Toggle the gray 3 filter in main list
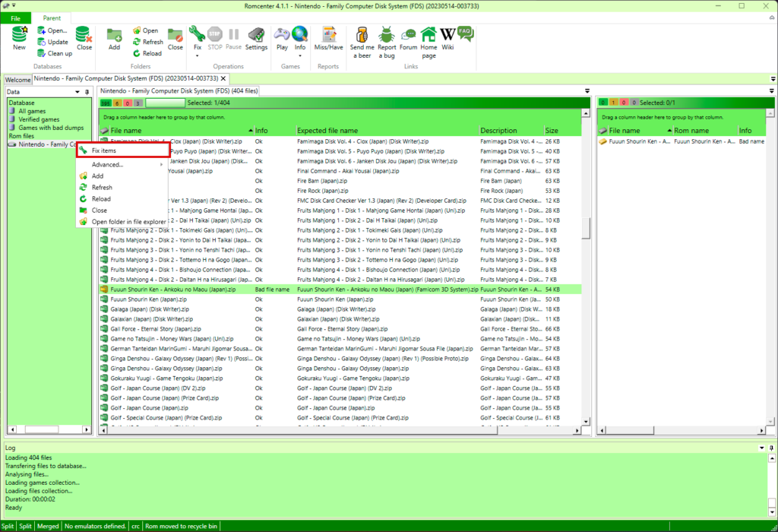The image size is (778, 532). coord(138,103)
